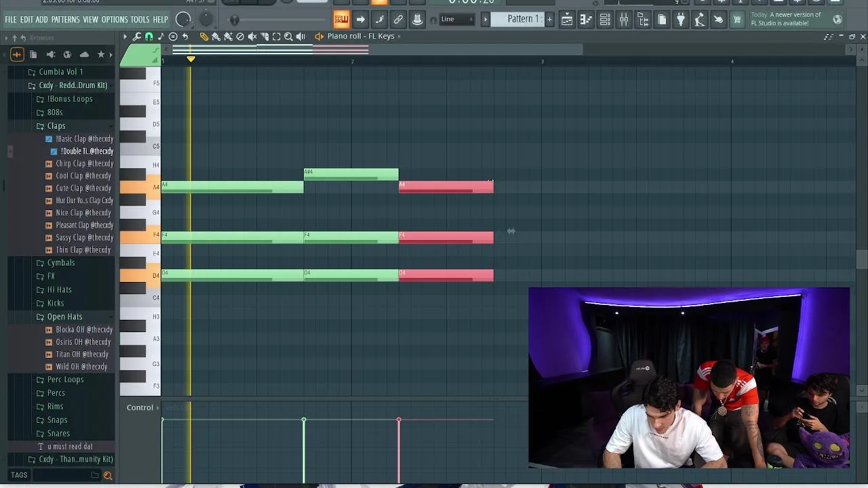Click the yellow playhead marker

click(x=191, y=59)
